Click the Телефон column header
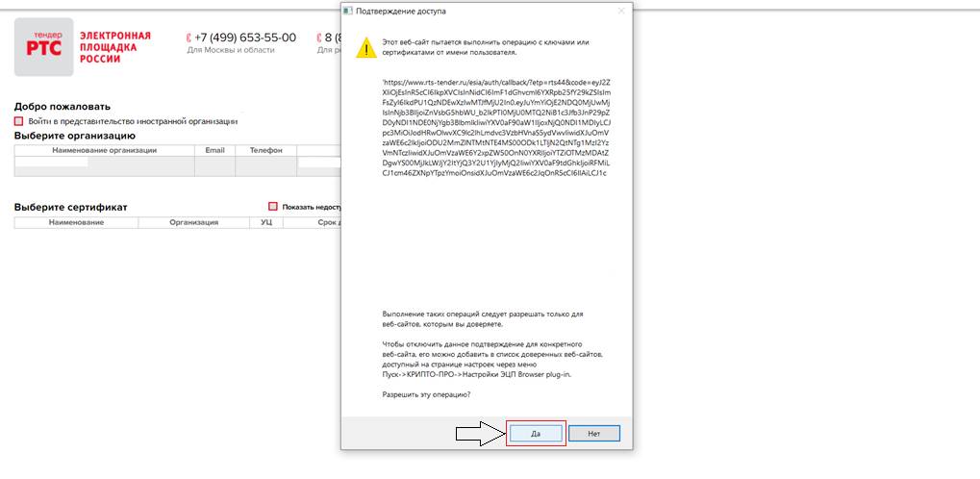This screenshot has height=479, width=980. (266, 151)
